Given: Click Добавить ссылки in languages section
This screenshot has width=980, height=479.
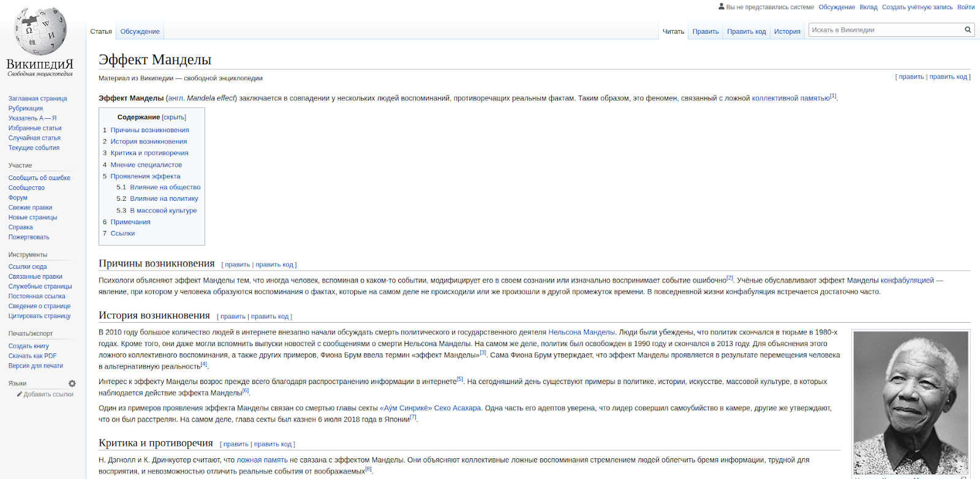Looking at the screenshot, I should (x=48, y=394).
